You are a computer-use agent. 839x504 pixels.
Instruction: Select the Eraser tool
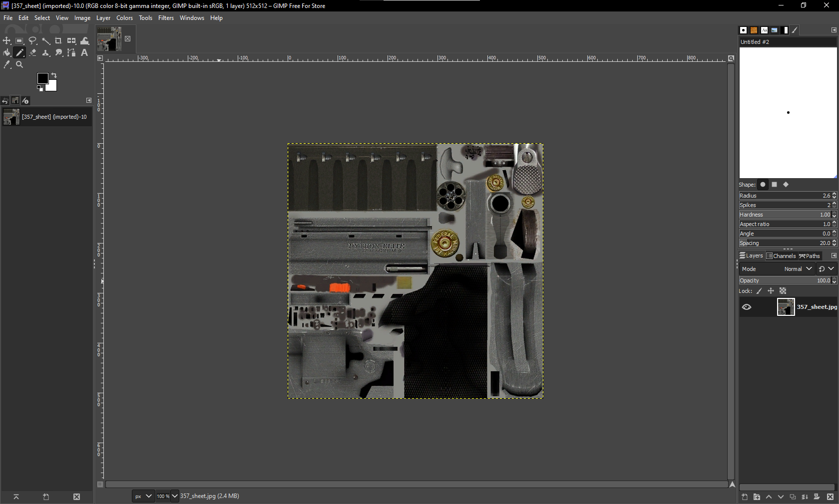coord(33,53)
